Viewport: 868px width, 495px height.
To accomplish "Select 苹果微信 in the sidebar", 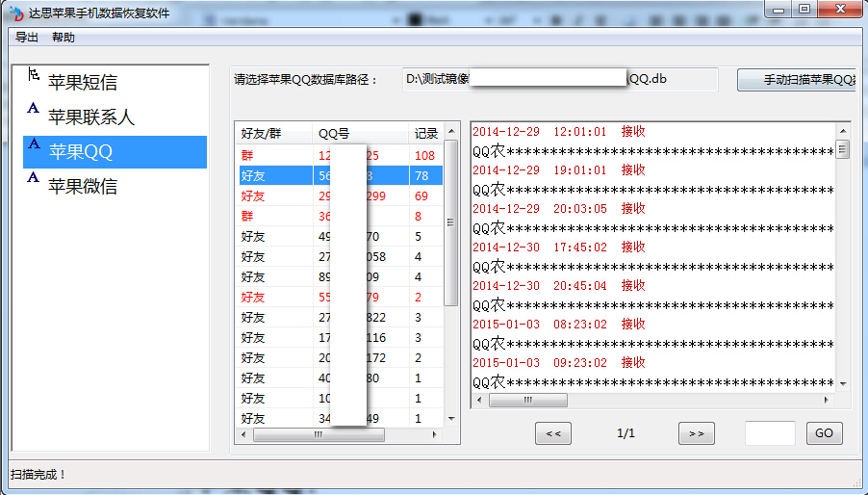I will tap(83, 186).
